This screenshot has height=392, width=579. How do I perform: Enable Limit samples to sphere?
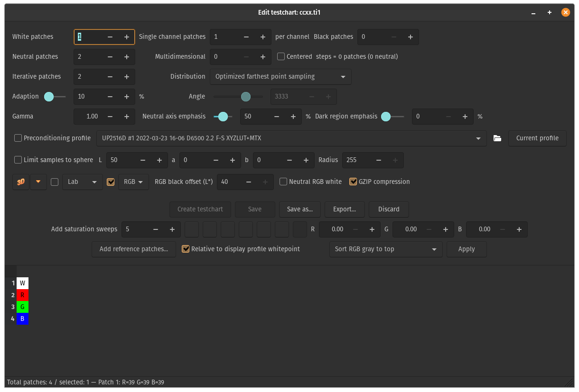pos(18,160)
